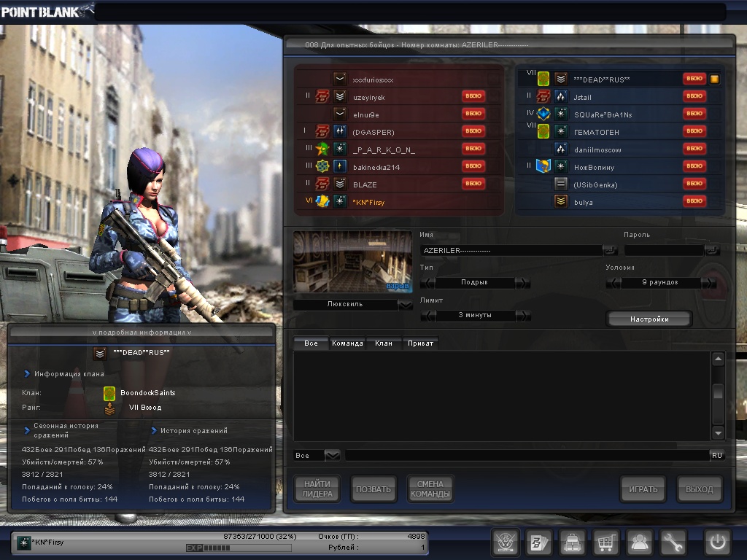This screenshot has height=560, width=747.
Task: Open the Люксвиль map dropdown
Action: tap(406, 305)
